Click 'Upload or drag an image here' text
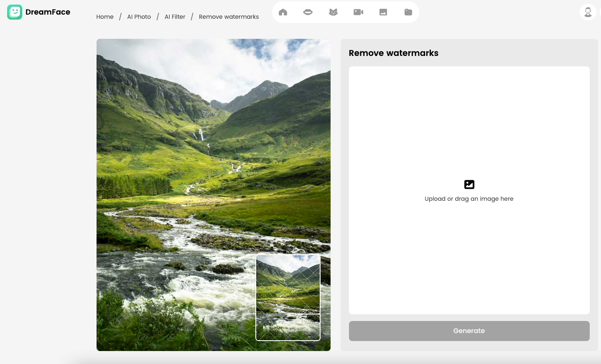601x364 pixels. coord(469,199)
